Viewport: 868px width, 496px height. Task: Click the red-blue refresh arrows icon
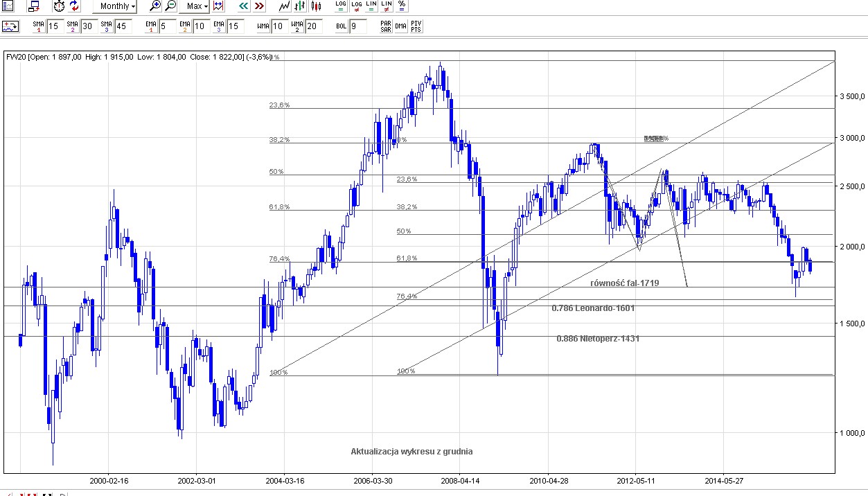click(74, 6)
